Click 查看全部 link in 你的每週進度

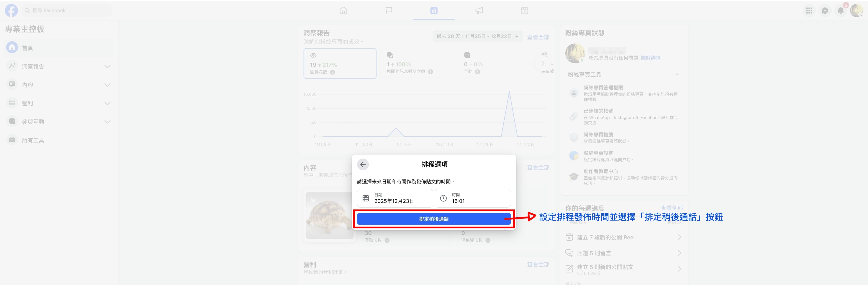pos(672,208)
